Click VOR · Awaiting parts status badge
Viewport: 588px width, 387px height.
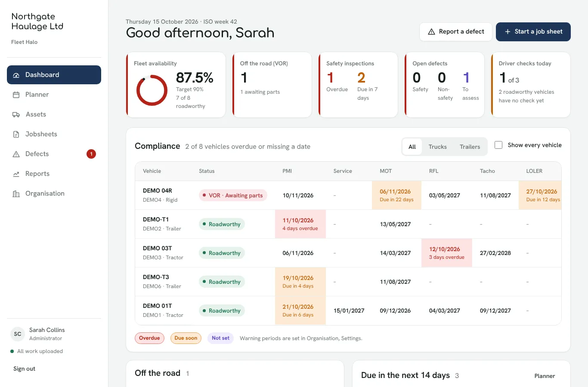pyautogui.click(x=233, y=195)
